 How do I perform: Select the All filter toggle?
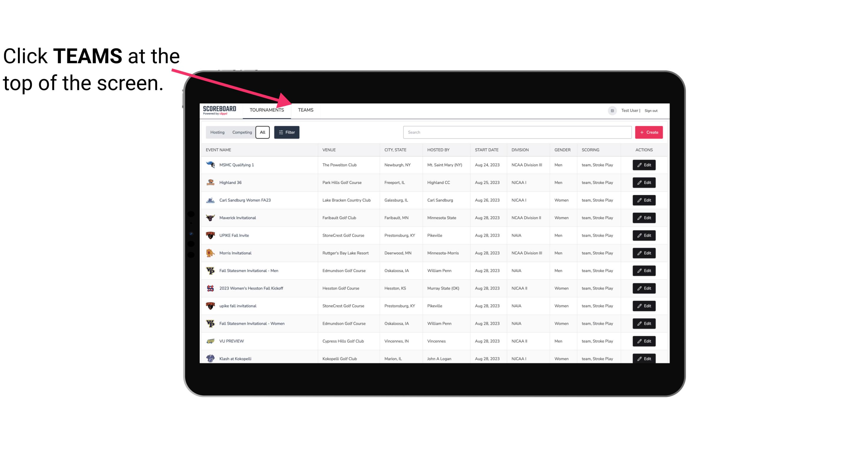[263, 132]
